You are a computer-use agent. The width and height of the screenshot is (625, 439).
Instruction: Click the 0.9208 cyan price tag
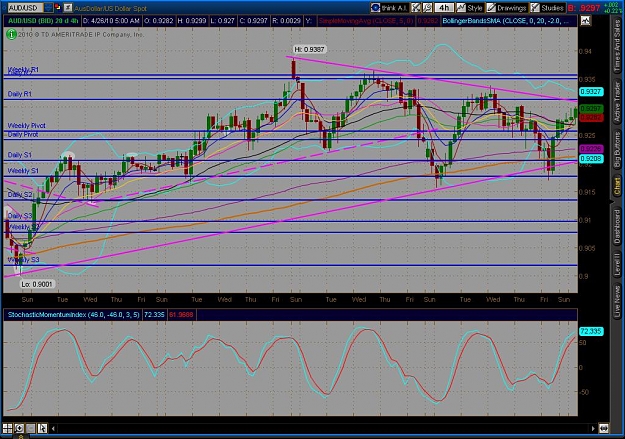click(591, 159)
